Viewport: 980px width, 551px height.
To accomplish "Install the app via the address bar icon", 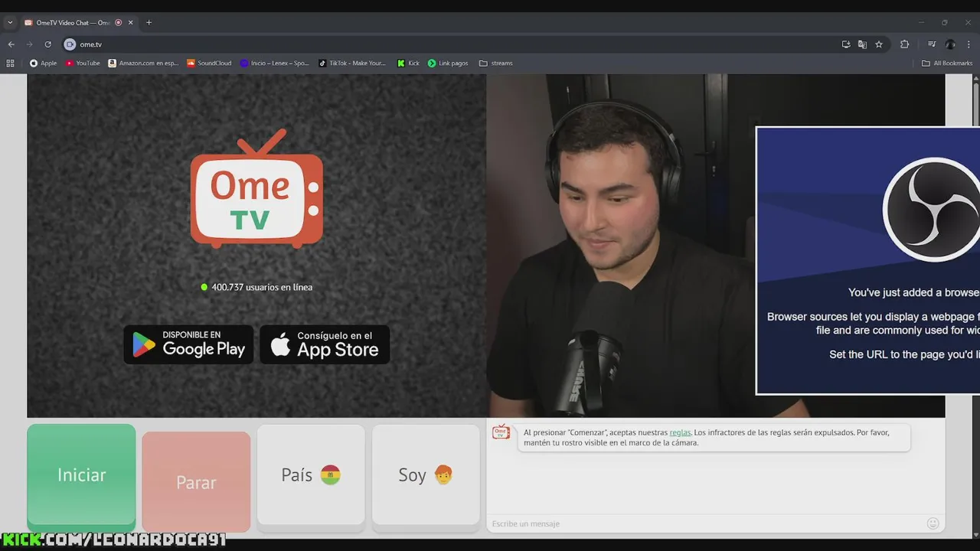I will click(846, 44).
